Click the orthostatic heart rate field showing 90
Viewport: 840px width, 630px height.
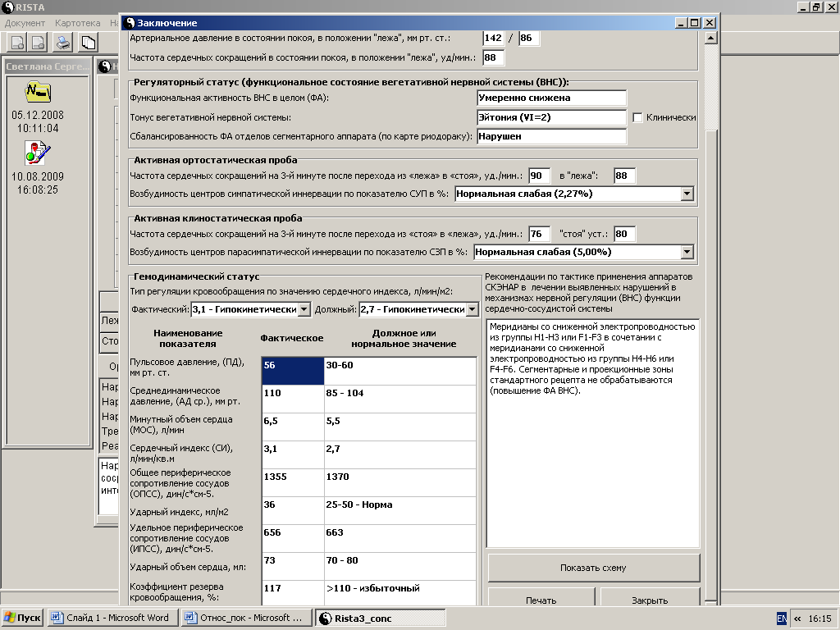(x=539, y=176)
